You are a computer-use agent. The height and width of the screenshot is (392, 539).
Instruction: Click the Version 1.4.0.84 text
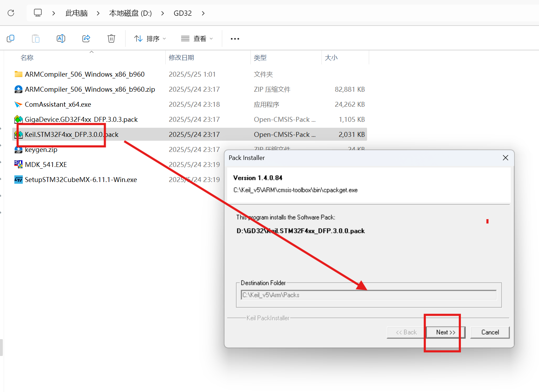[x=258, y=178]
